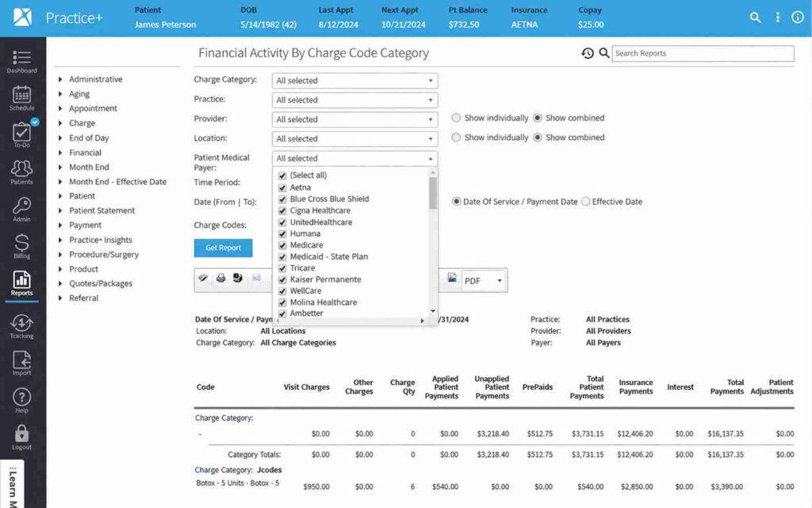Open the Practice dropdown
Image resolution: width=812 pixels, height=508 pixels.
[354, 100]
